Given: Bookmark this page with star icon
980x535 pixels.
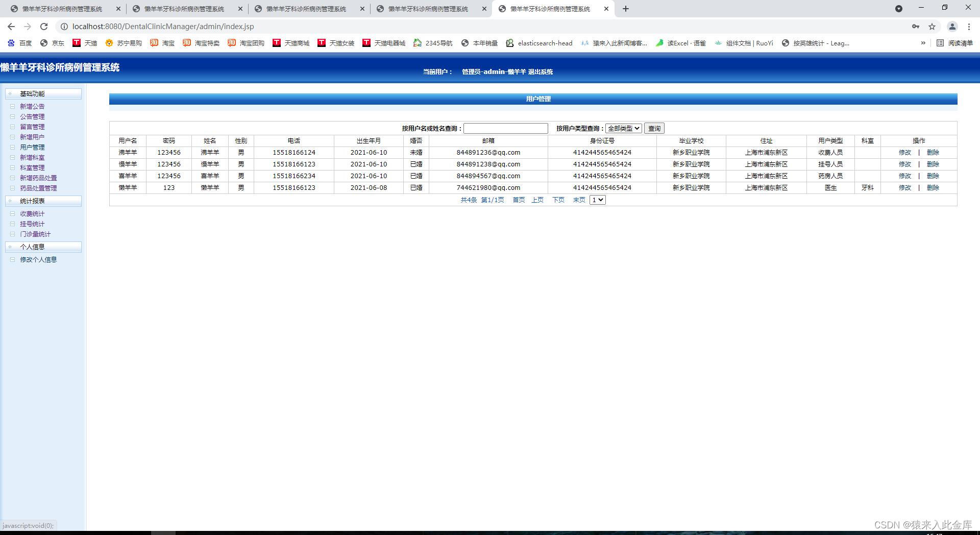Looking at the screenshot, I should click(932, 27).
